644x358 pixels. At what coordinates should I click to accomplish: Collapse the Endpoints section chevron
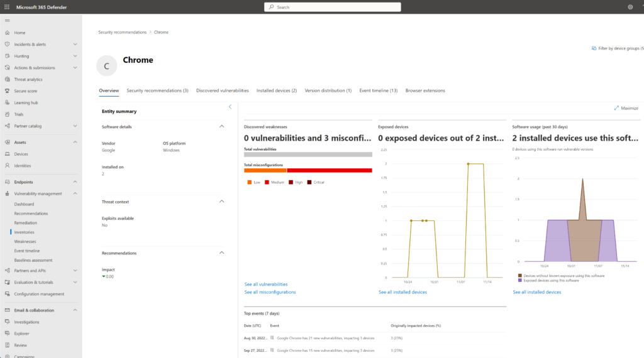click(75, 182)
